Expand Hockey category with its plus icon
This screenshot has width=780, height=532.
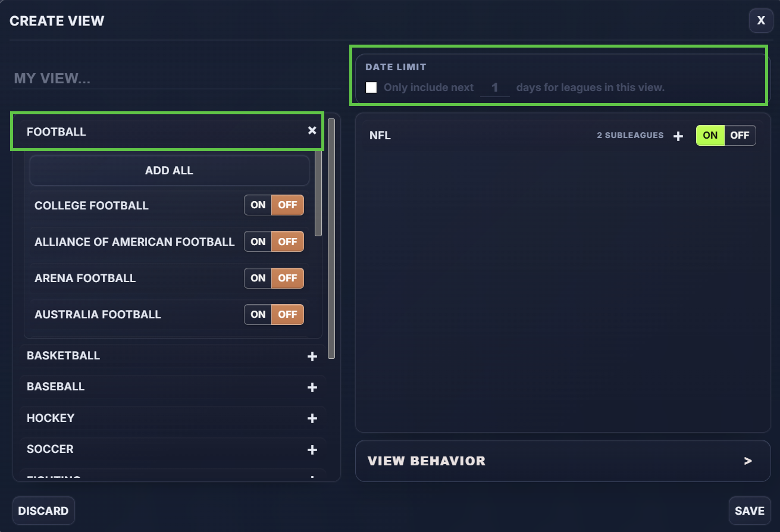[312, 419]
